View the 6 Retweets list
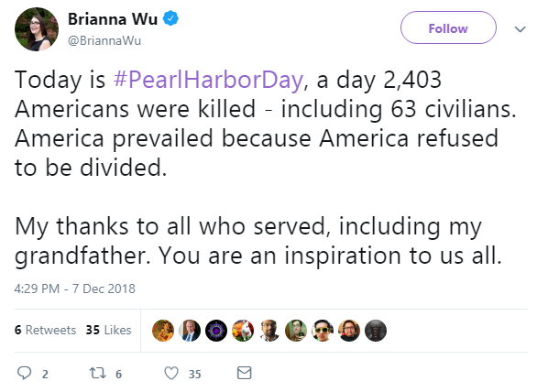The image size is (537, 392). pos(45,330)
